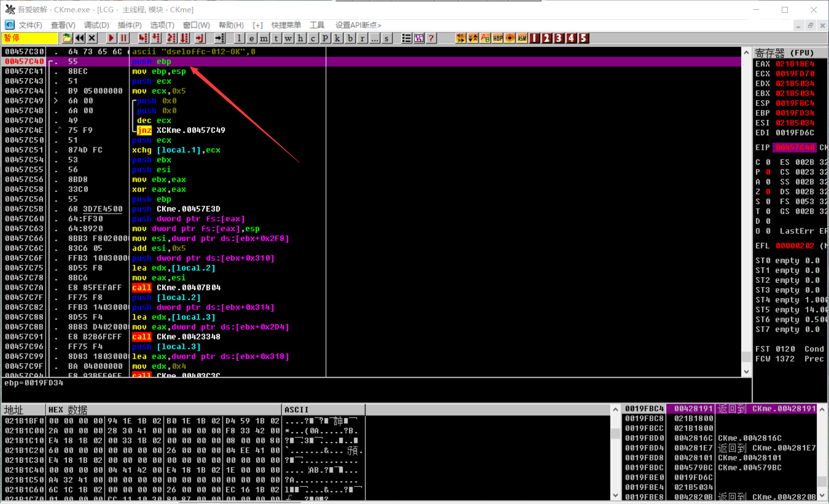Click the purple appearance grid icon

418,38
